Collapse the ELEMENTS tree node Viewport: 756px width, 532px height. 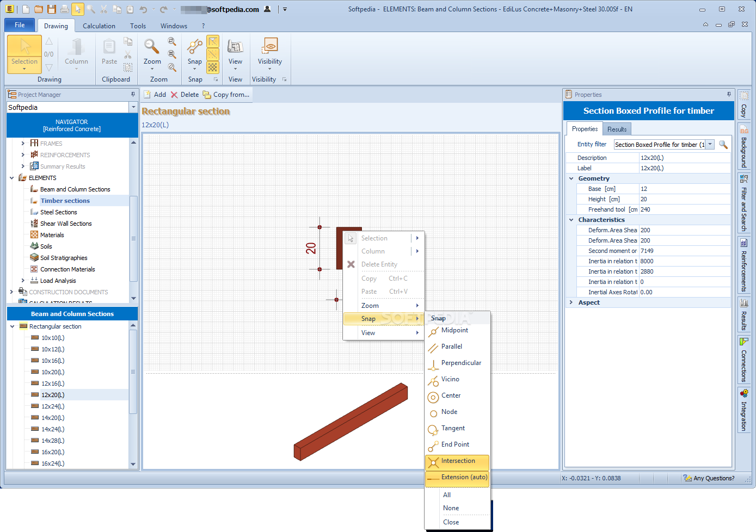coord(12,178)
